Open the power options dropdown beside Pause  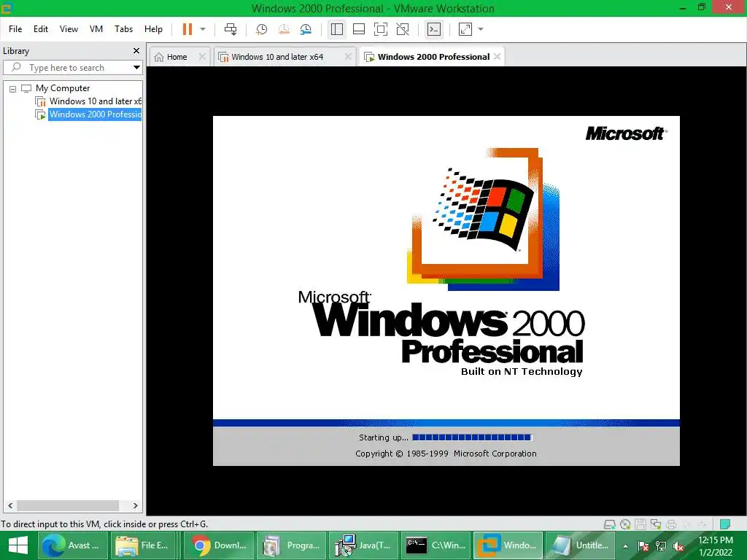203,29
